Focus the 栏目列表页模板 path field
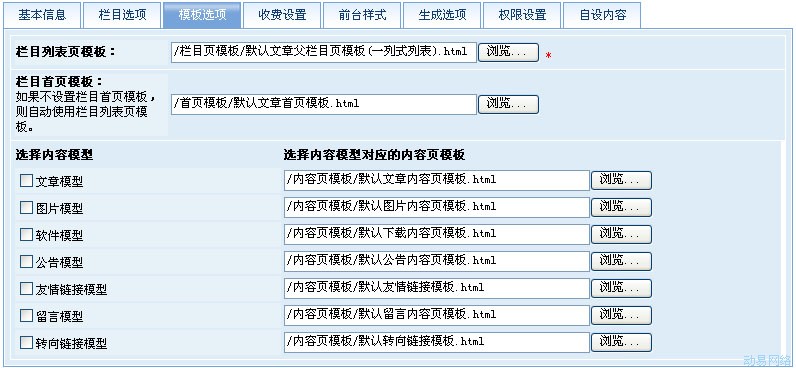Image resolution: width=796 pixels, height=368 pixels. coord(324,52)
